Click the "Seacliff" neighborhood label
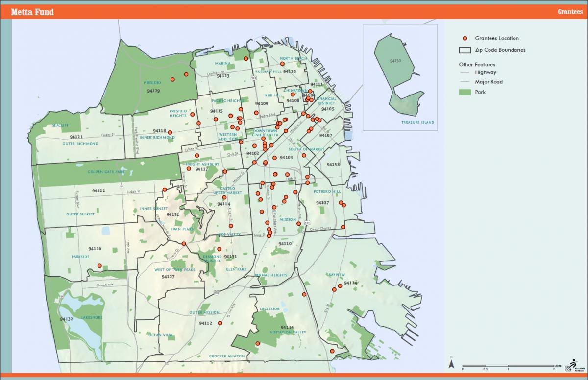 (x=60, y=126)
